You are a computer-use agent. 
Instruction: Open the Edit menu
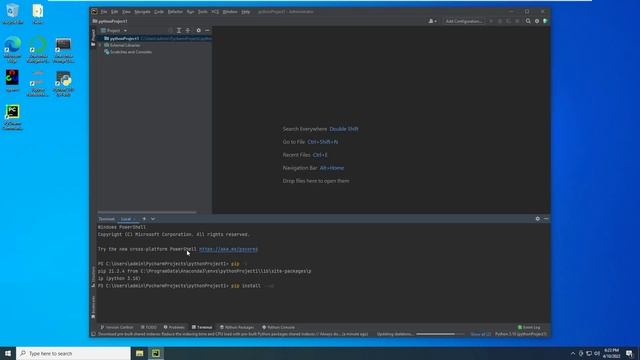(x=115, y=12)
